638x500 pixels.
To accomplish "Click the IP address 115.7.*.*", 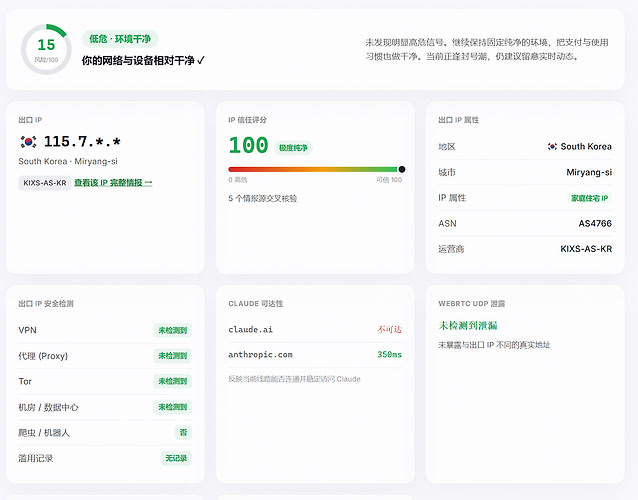I will click(x=82, y=142).
